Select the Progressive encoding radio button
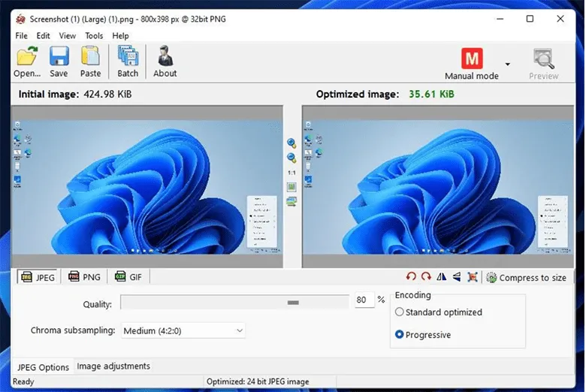 tap(400, 335)
